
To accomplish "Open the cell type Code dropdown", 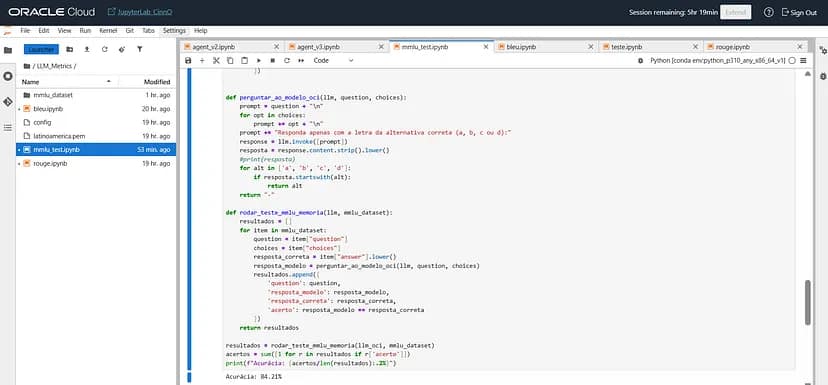I will point(333,61).
